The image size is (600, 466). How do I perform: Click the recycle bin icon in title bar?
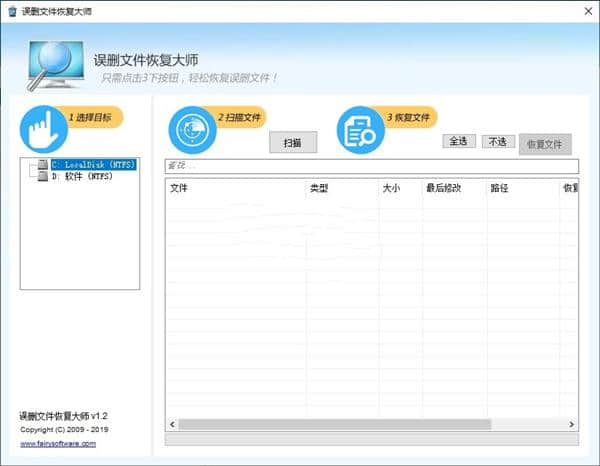point(11,11)
